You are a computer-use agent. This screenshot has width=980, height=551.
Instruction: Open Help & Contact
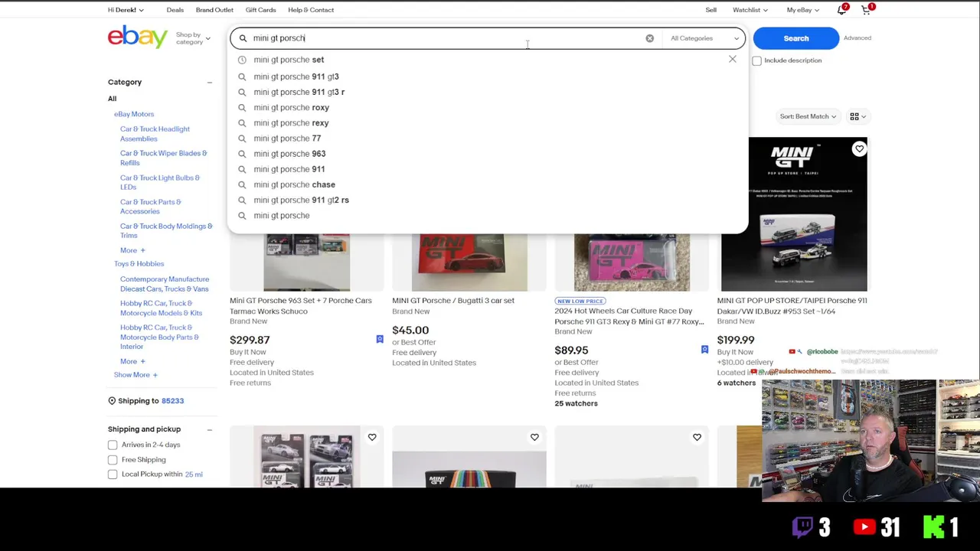[311, 10]
